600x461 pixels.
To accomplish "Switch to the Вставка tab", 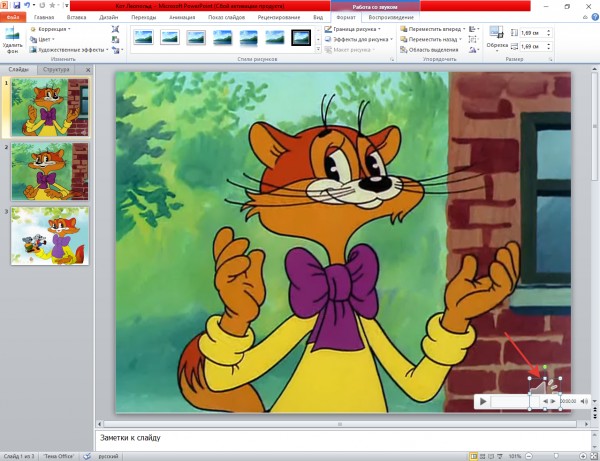I will pos(76,17).
